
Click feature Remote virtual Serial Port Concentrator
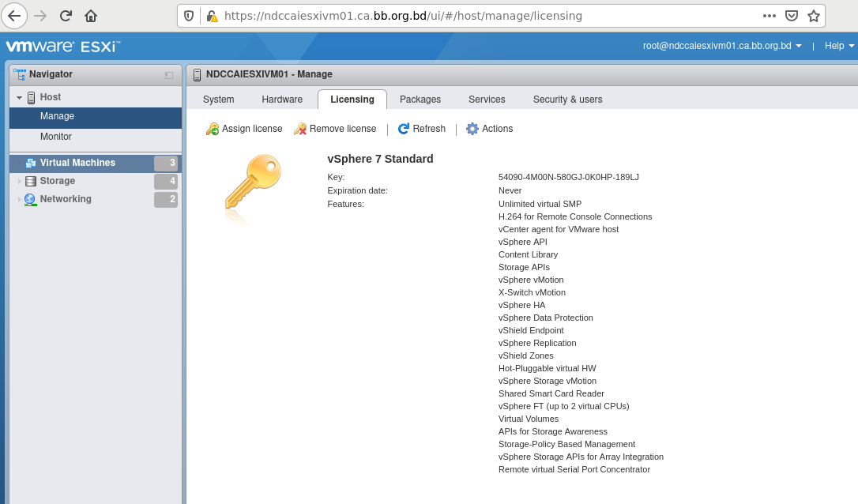coord(574,469)
